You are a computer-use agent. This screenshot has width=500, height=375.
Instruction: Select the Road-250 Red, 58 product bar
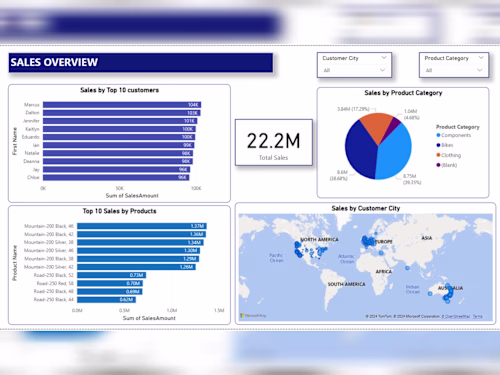tap(110, 283)
